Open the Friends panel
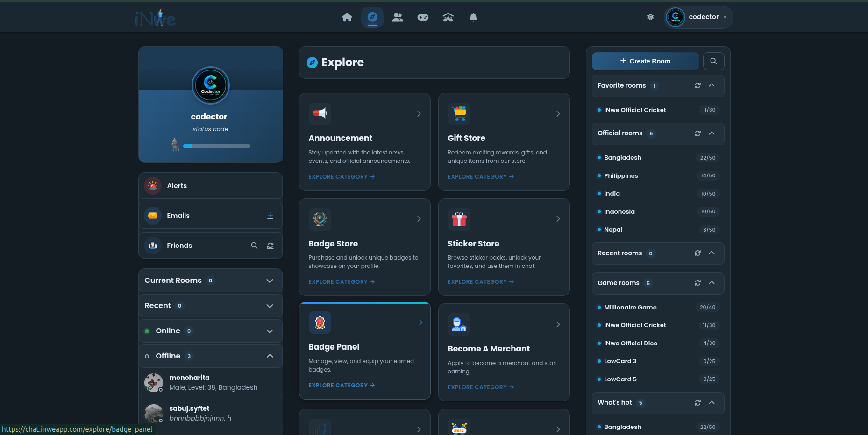The height and width of the screenshot is (435, 868). pos(211,246)
